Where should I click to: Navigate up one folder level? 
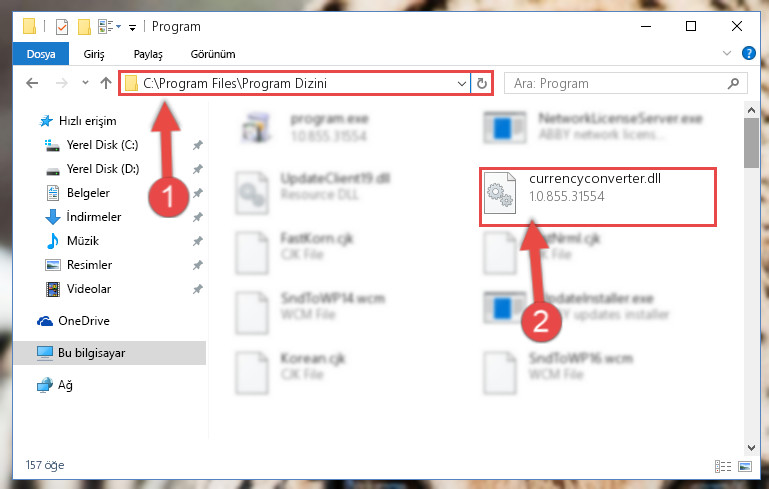(x=106, y=83)
